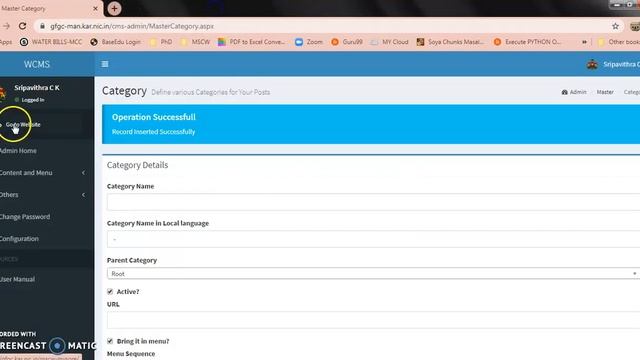This screenshot has width=640, height=360.
Task: Click the browser address bar URL
Action: (x=132, y=26)
